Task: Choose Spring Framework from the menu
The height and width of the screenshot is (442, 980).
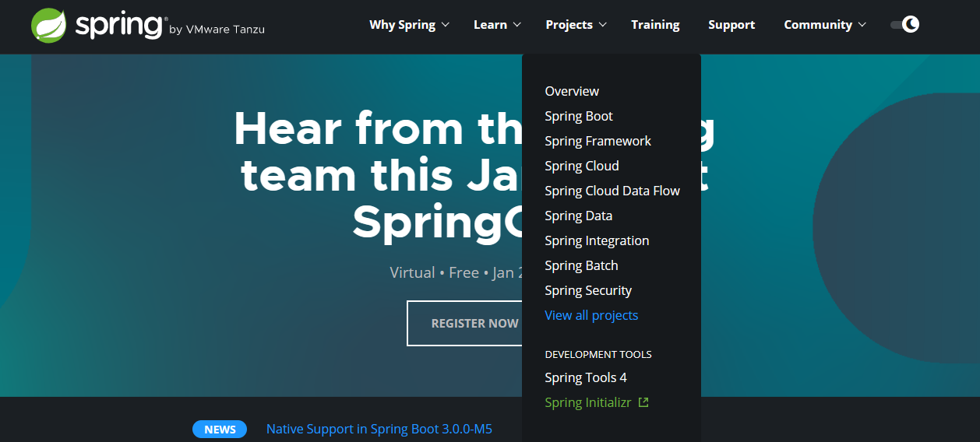Action: click(x=598, y=141)
